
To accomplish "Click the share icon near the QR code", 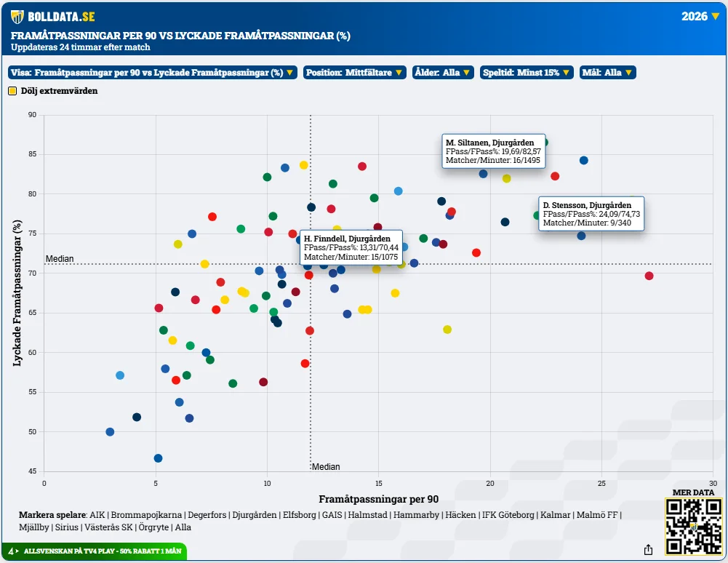I will [649, 550].
